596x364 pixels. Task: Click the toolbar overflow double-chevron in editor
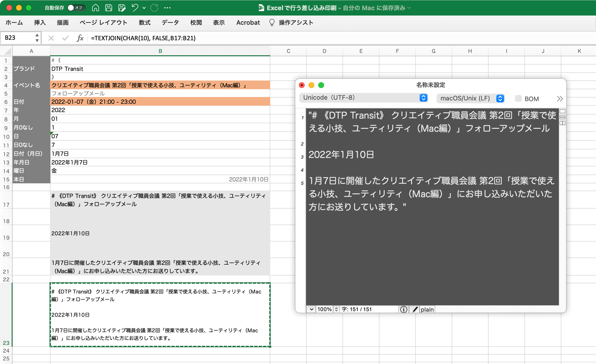pos(560,99)
